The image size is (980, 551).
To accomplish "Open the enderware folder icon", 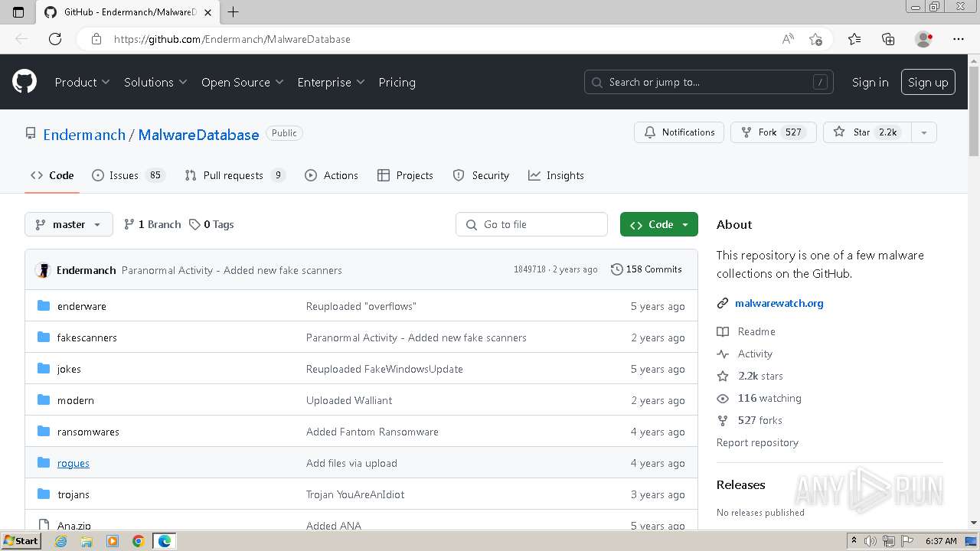I will pos(44,306).
